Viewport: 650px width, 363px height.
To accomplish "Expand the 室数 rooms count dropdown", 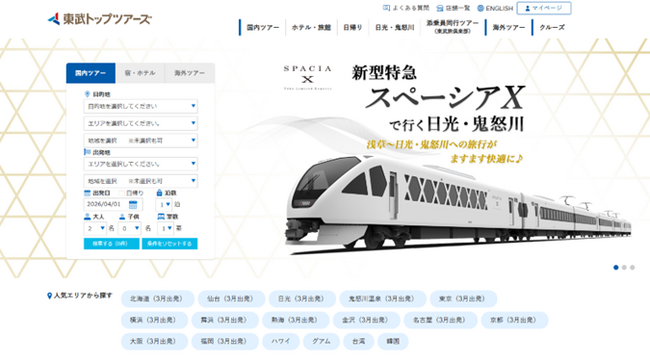I will click(165, 228).
